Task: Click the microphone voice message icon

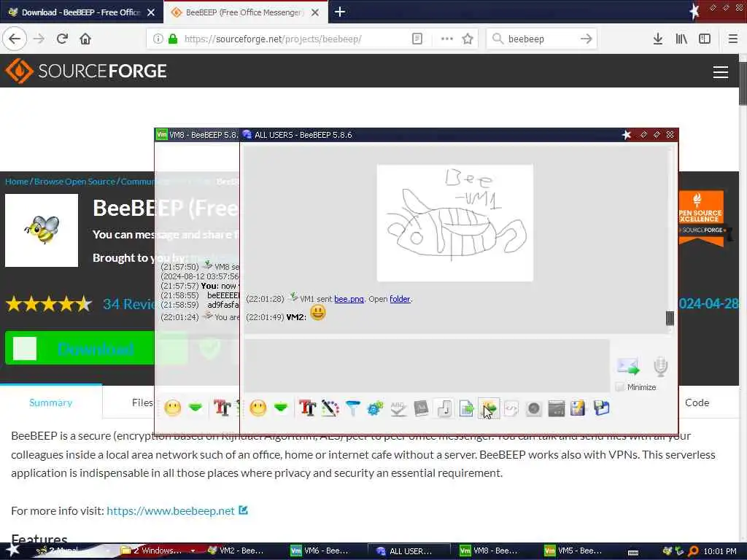Action: (x=660, y=366)
